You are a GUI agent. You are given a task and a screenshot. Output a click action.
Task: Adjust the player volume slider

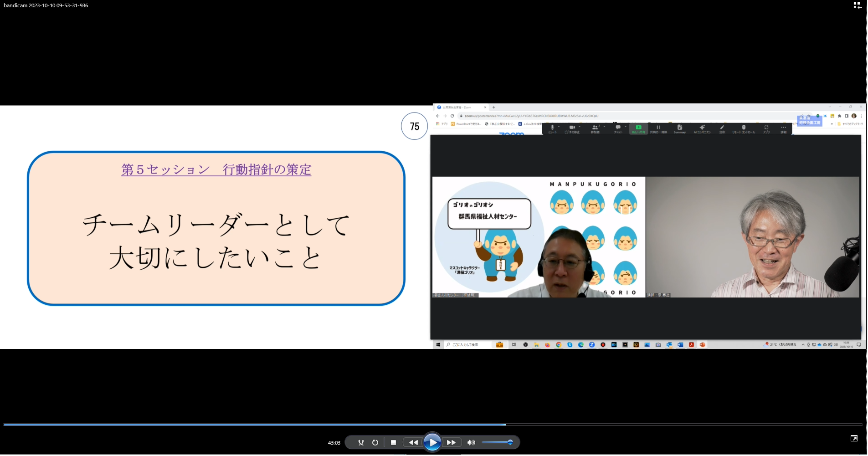click(497, 442)
